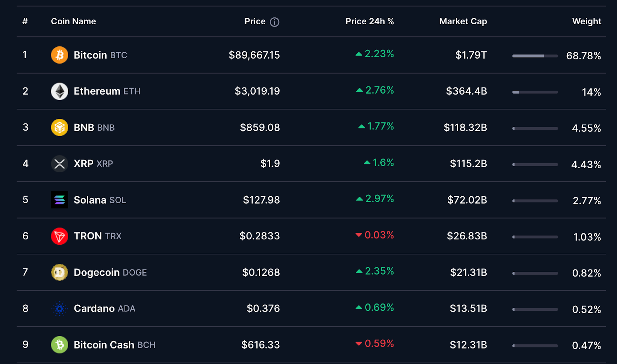This screenshot has width=617, height=364.
Task: Click the # rank column header
Action: click(25, 22)
